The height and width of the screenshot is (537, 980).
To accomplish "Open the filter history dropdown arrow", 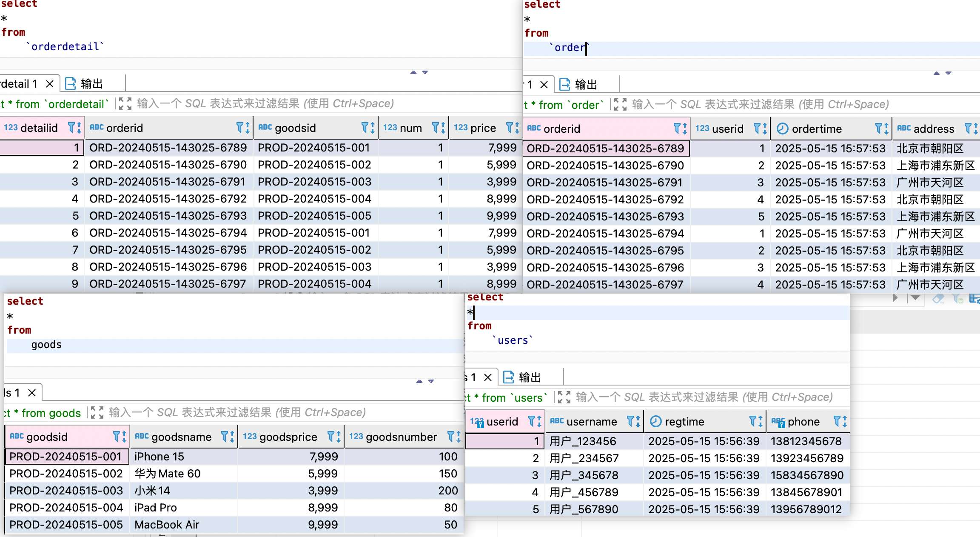I will click(915, 298).
